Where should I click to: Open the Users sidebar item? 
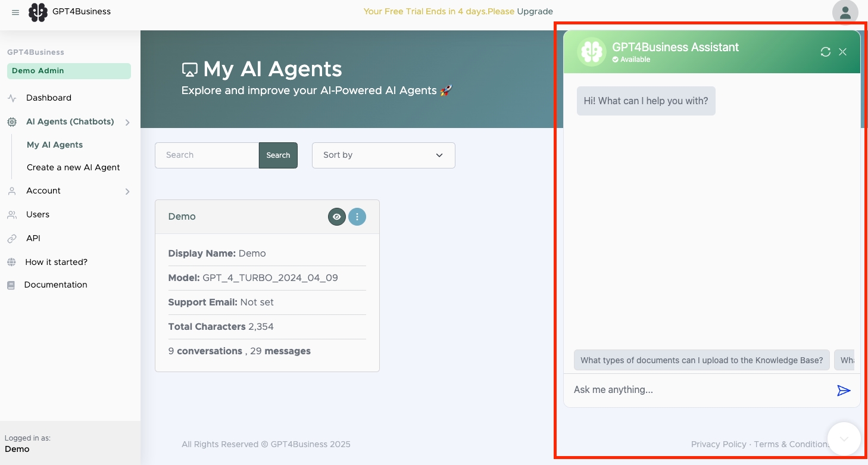coord(38,214)
